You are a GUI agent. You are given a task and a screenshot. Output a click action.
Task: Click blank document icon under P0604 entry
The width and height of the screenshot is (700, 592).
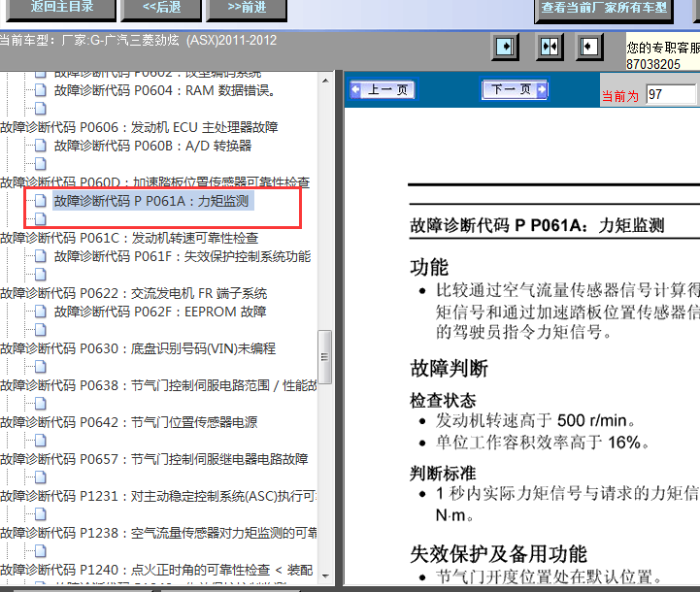coord(41,109)
